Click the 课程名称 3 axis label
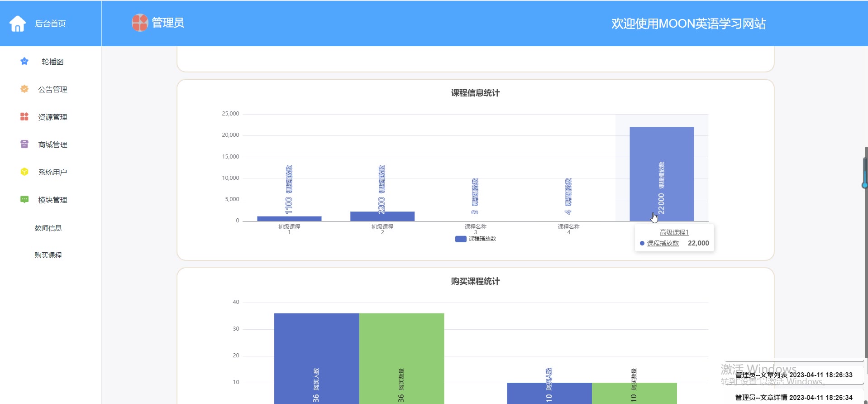The width and height of the screenshot is (868, 404). (x=475, y=229)
